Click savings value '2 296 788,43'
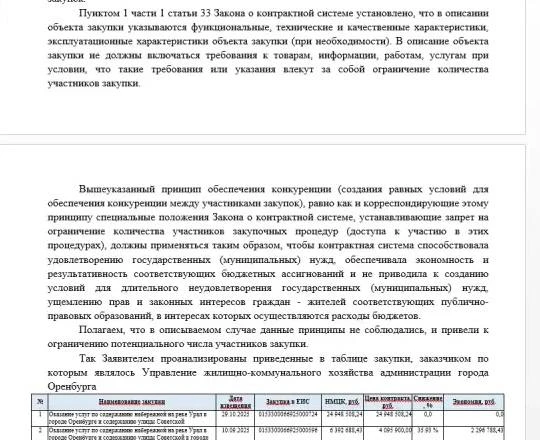540x440 pixels. point(486,430)
